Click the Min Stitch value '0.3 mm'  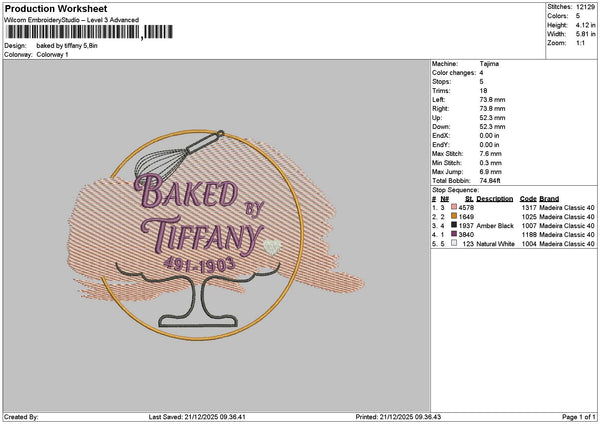[x=490, y=163]
